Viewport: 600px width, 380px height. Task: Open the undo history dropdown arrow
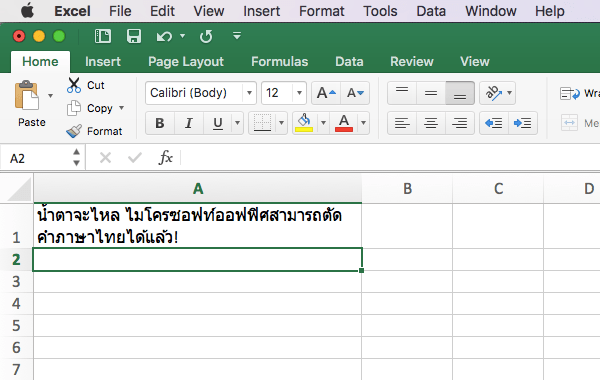[183, 36]
